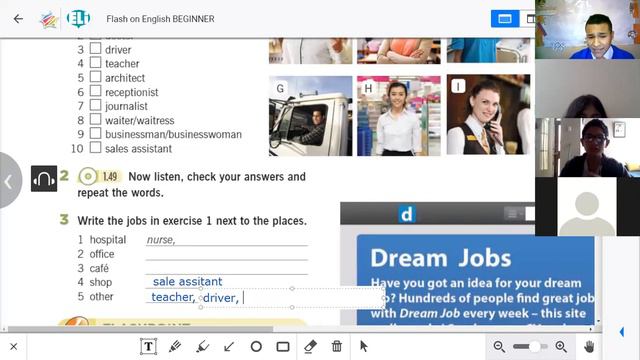Click the 'nurse,' example answer

pos(161,240)
